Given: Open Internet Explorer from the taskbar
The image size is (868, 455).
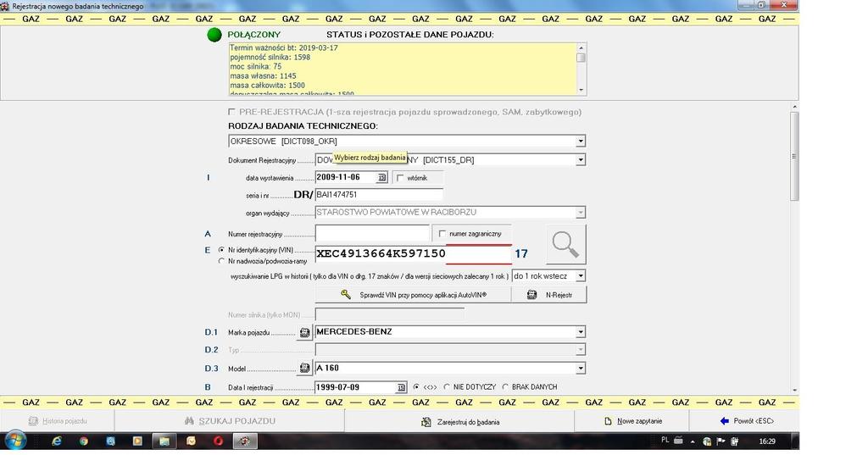Looking at the screenshot, I should tap(57, 441).
